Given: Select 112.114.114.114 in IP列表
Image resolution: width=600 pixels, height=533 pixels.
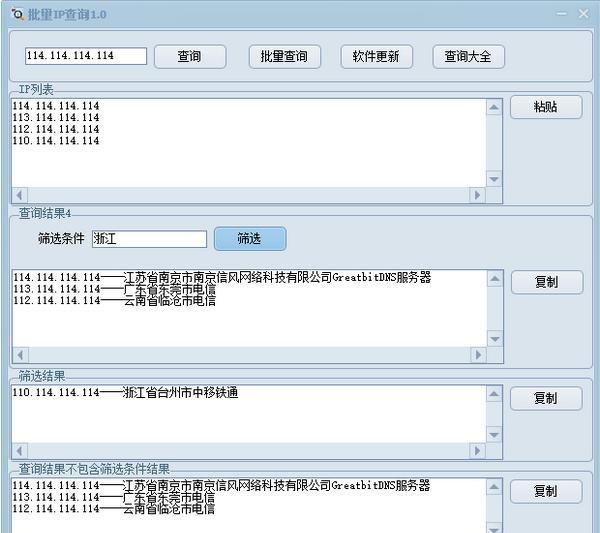Looking at the screenshot, I should pos(56,129).
